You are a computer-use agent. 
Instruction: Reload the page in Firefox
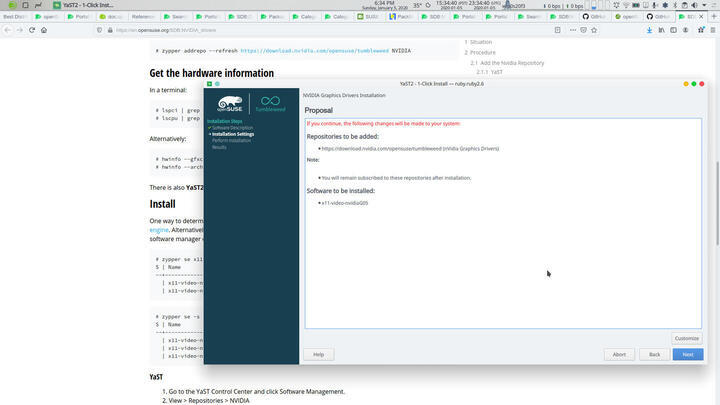pyautogui.click(x=32, y=30)
